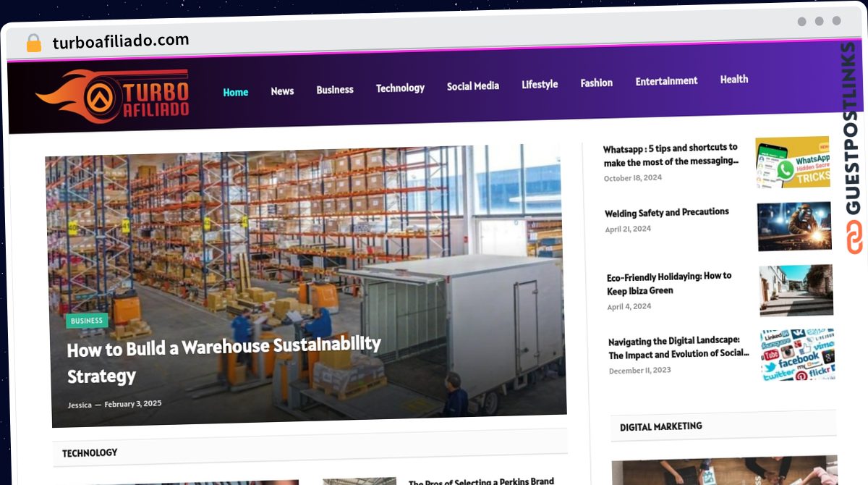The height and width of the screenshot is (485, 868).
Task: Open 'Eco-Friendly Holidaying' Ibiza article
Action: click(669, 283)
